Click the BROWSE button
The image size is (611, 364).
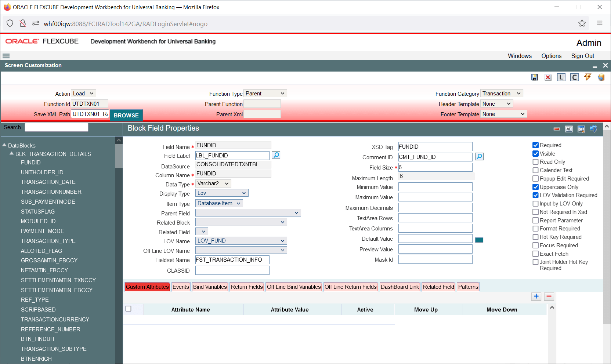click(126, 115)
